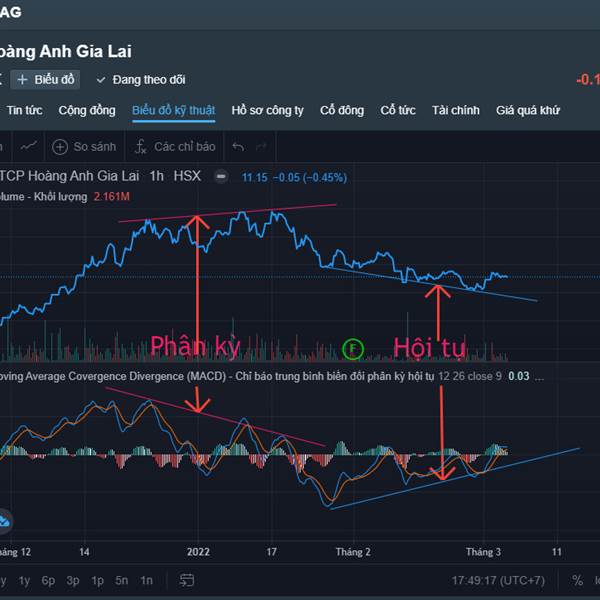Click the 'Phân kỳ' annotation text
Viewport: 600px width, 600px height.
195,347
